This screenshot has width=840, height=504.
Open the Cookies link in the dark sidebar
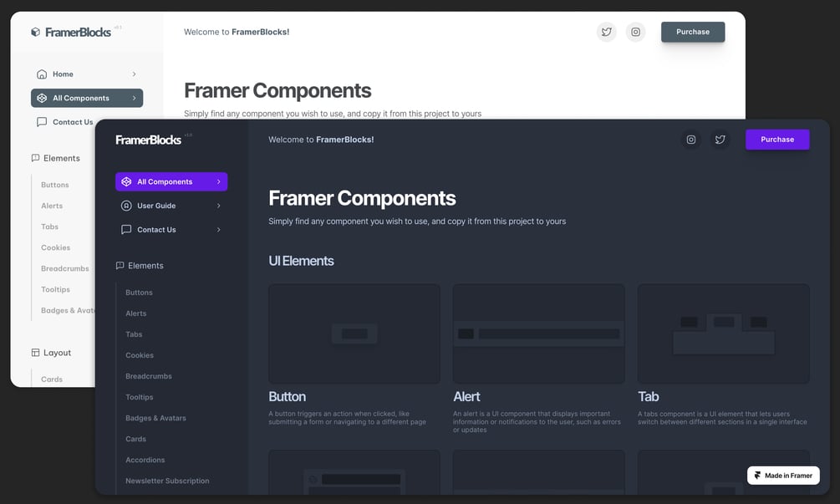pyautogui.click(x=140, y=355)
